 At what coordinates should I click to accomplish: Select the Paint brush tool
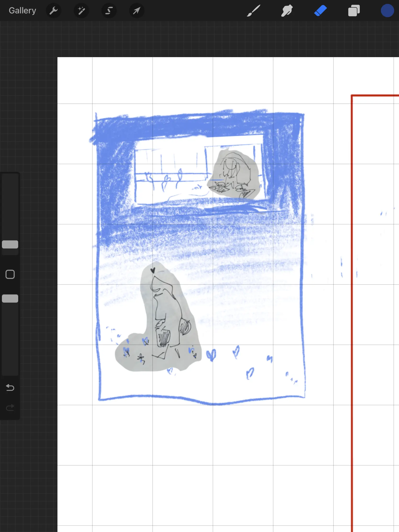(x=254, y=11)
